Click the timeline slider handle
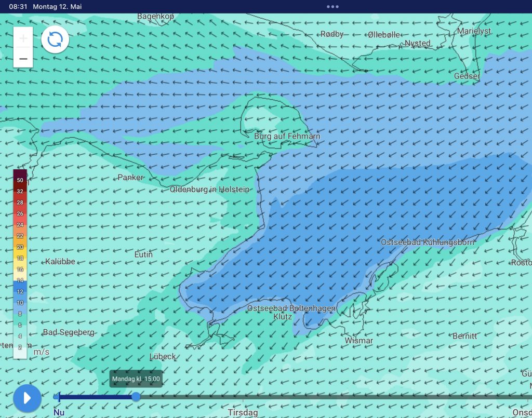Screen dimensions: 532x418 click(136, 397)
